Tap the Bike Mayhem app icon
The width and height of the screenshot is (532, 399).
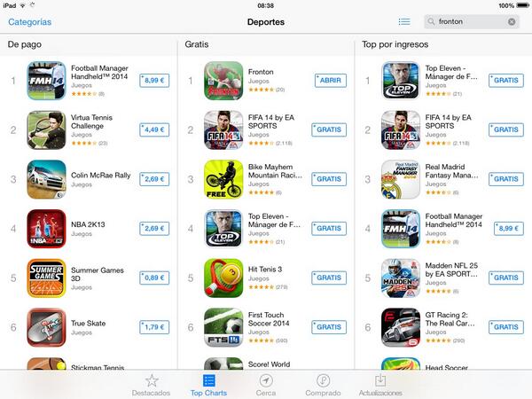click(223, 179)
